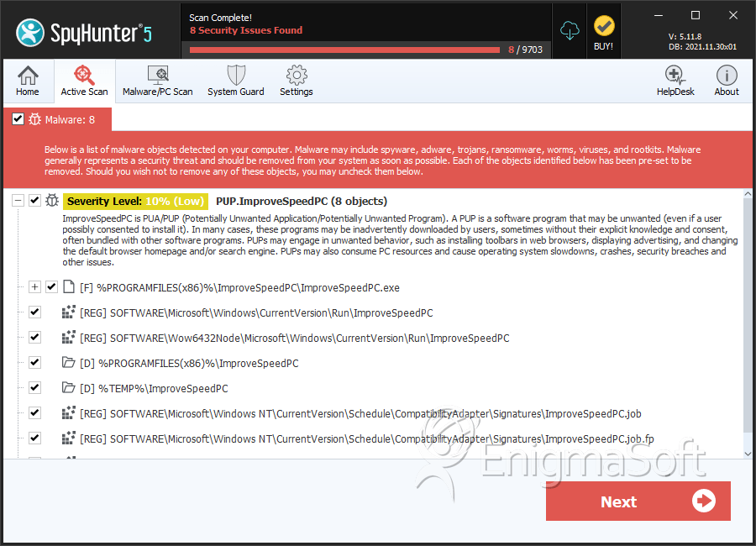The height and width of the screenshot is (546, 756).
Task: Collapse the PUP.ImproveSpeedPC group
Action: (18, 200)
